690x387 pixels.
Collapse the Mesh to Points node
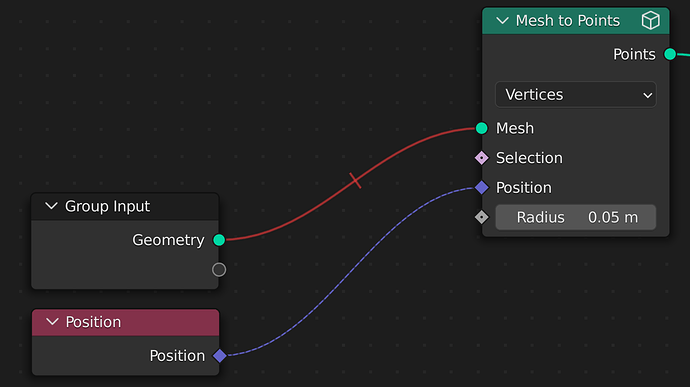tap(502, 21)
